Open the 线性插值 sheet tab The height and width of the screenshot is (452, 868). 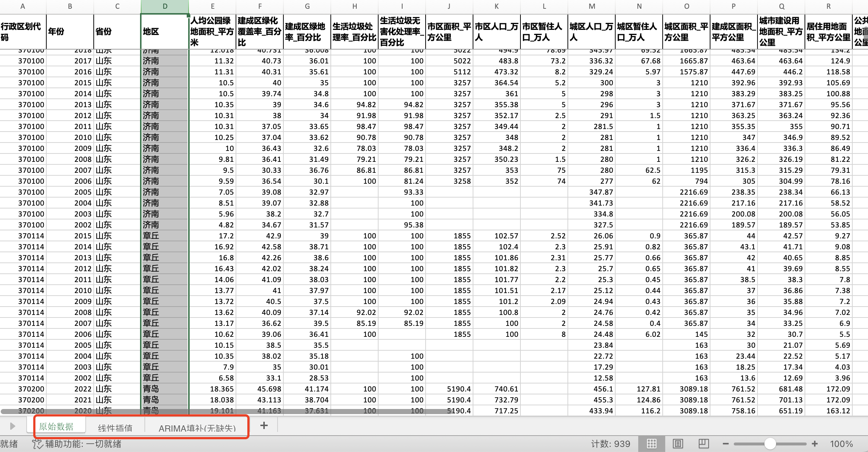(115, 428)
